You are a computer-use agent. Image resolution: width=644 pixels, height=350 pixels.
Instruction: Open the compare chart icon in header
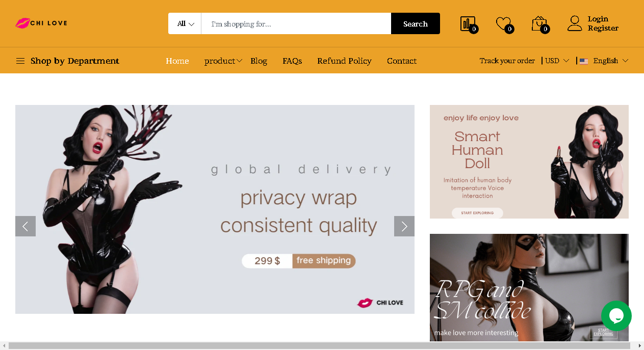pyautogui.click(x=468, y=23)
